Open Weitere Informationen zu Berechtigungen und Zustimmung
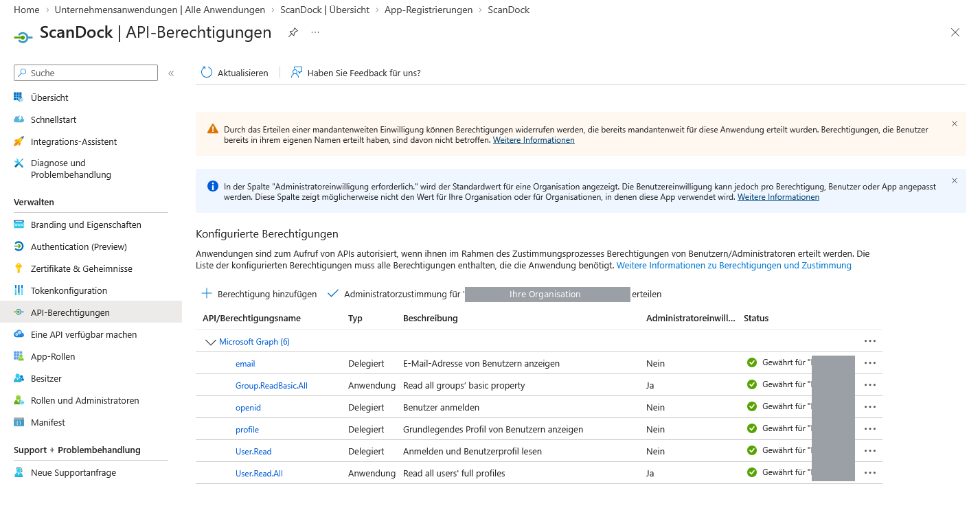 pyautogui.click(x=734, y=265)
